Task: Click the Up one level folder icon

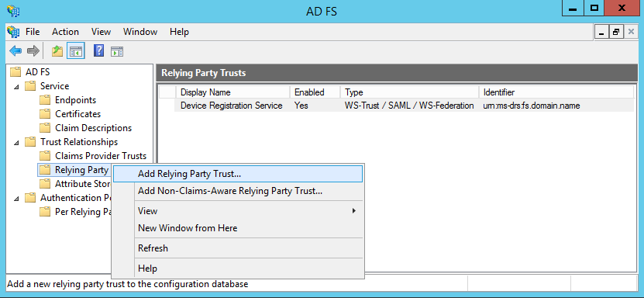Action: [57, 51]
